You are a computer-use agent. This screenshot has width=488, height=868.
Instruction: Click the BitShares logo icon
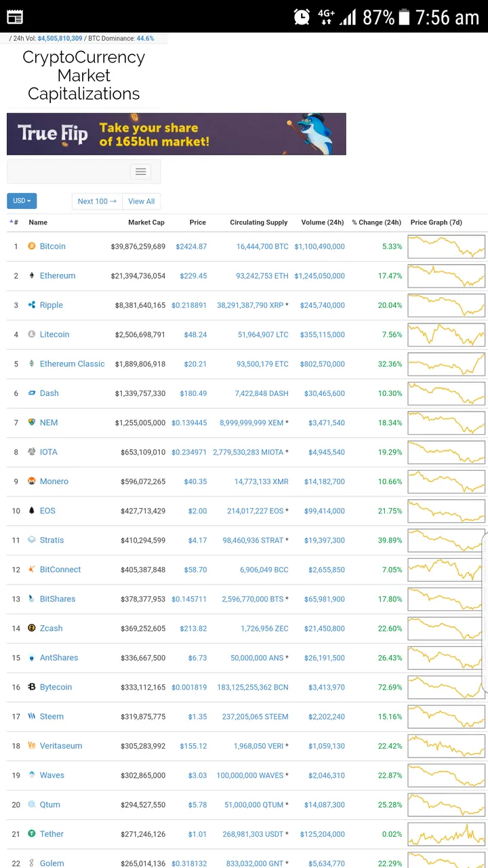coord(32,599)
